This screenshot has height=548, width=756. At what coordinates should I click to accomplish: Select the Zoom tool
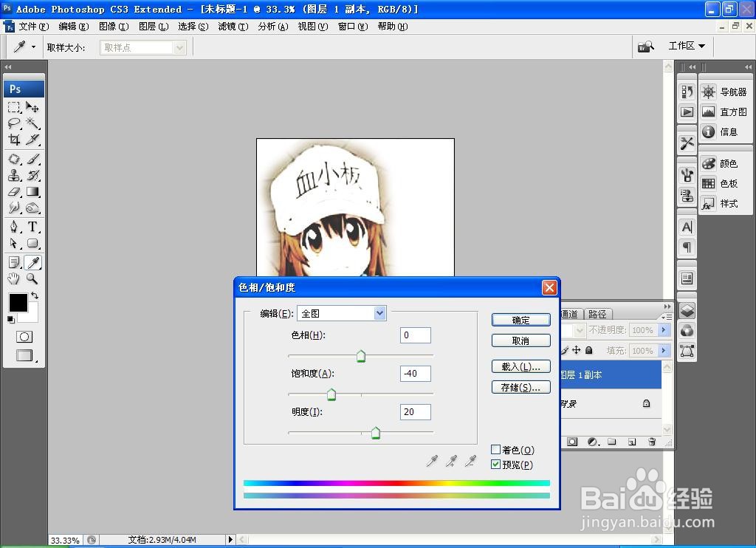(x=32, y=278)
